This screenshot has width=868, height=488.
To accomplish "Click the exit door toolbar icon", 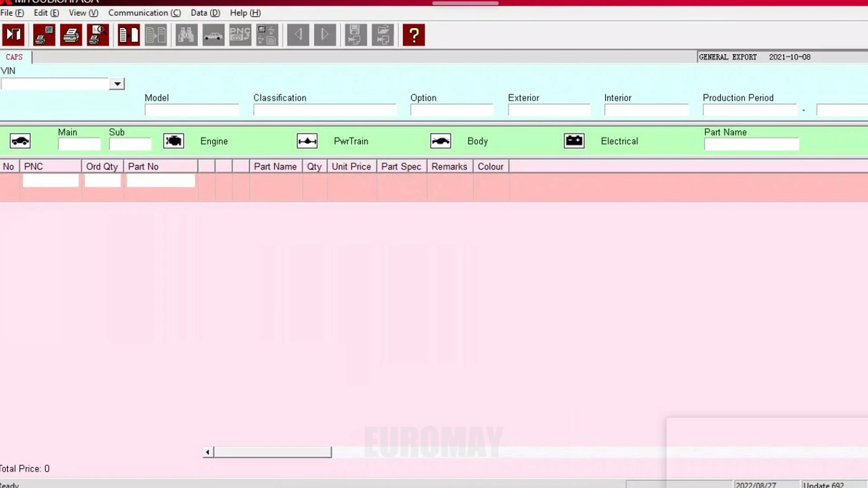I will pyautogui.click(x=13, y=35).
